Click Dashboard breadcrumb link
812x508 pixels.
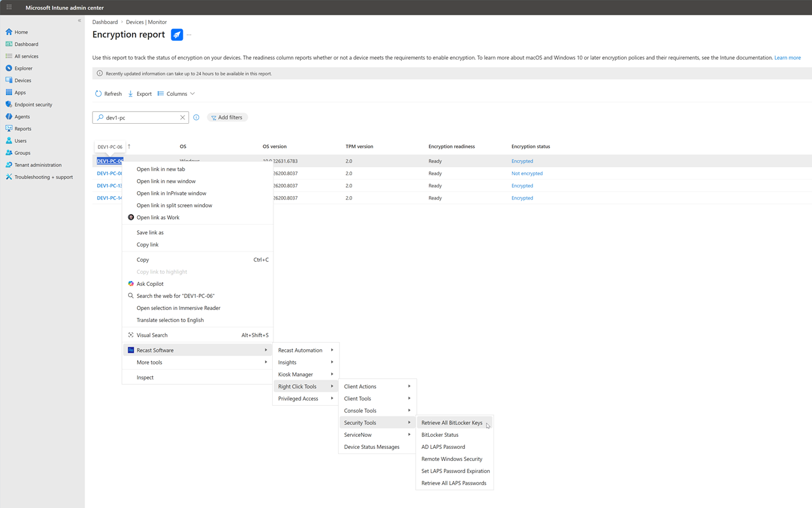click(x=105, y=22)
